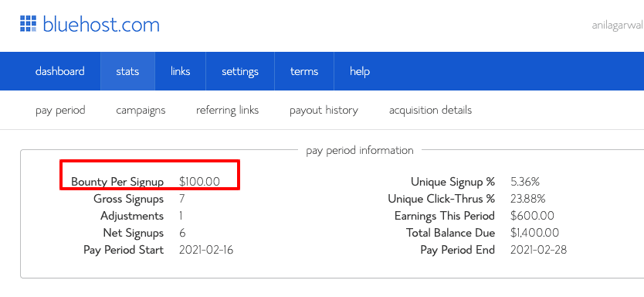Go to the links tab
The width and height of the screenshot is (644, 297).
tap(180, 71)
